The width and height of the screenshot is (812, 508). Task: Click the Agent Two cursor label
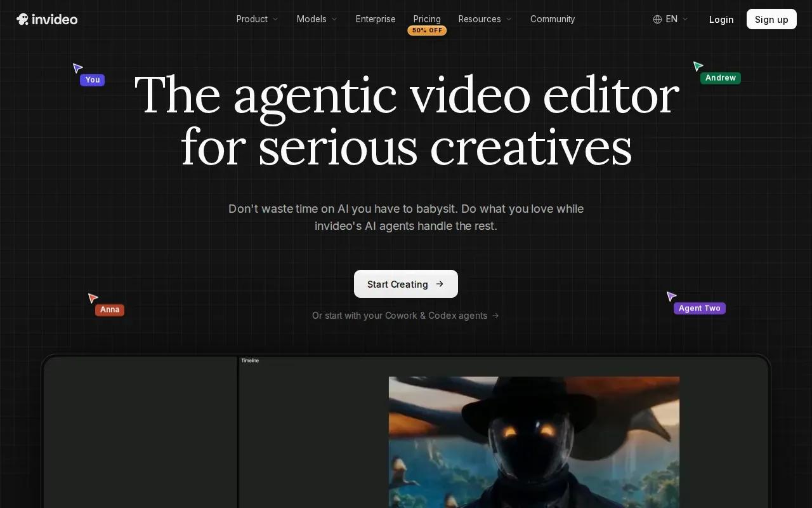point(700,309)
